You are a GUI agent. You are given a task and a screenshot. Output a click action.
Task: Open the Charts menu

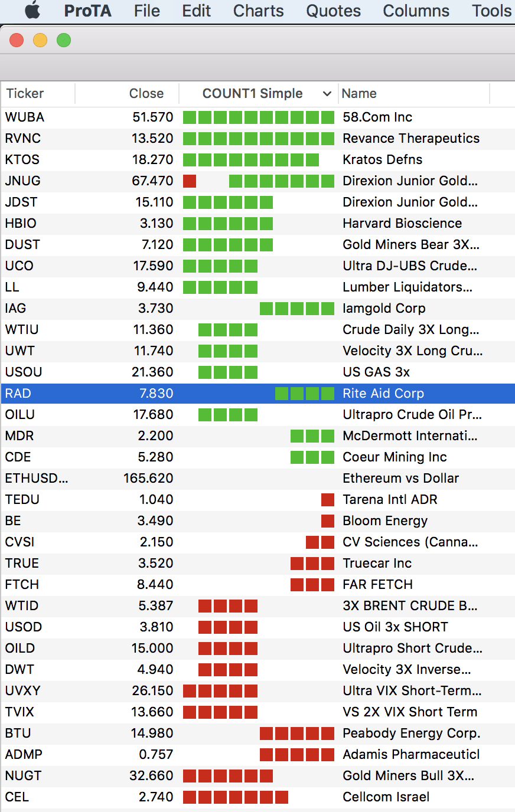258,11
